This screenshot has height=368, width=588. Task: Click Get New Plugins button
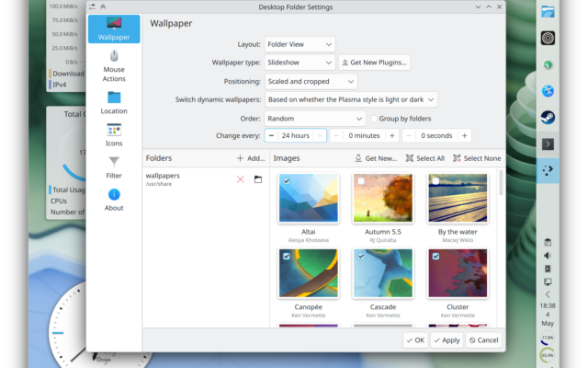coord(374,63)
